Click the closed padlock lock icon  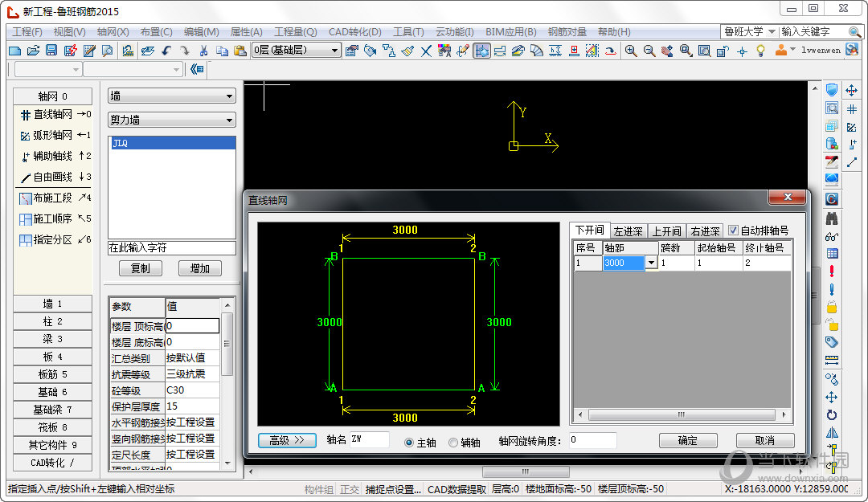832,307
